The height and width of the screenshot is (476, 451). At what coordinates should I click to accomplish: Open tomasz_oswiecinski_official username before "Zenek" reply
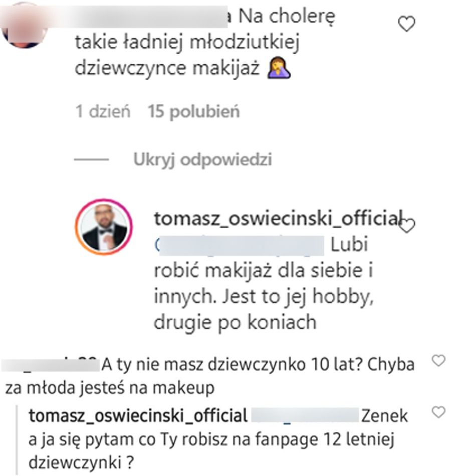click(x=138, y=416)
